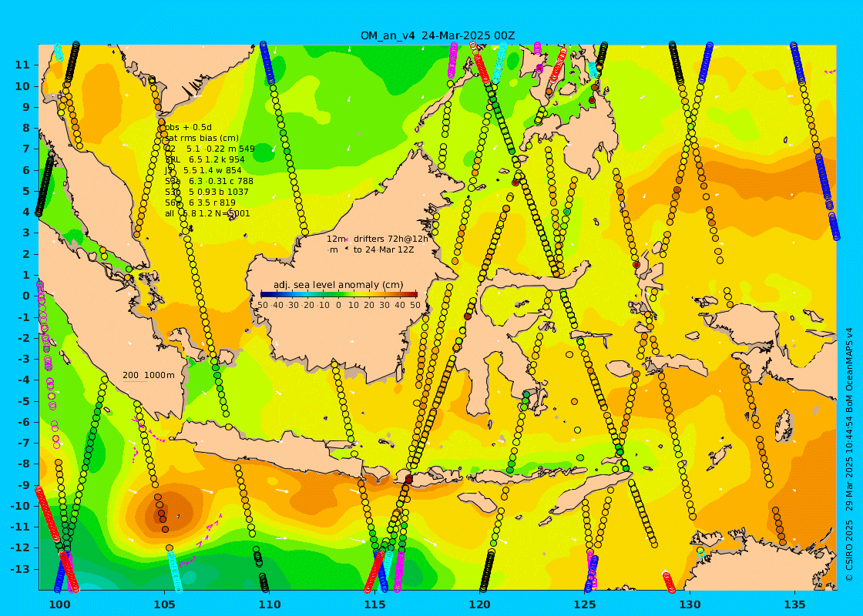The height and width of the screenshot is (616, 863).
Task: Select latitude axis label '9'
Action: point(26,107)
